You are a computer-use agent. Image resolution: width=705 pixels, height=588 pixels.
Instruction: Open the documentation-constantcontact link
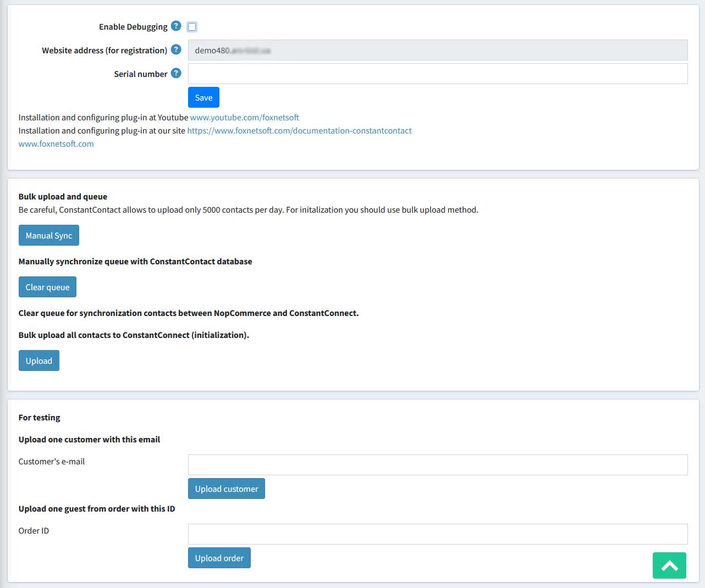coord(299,131)
